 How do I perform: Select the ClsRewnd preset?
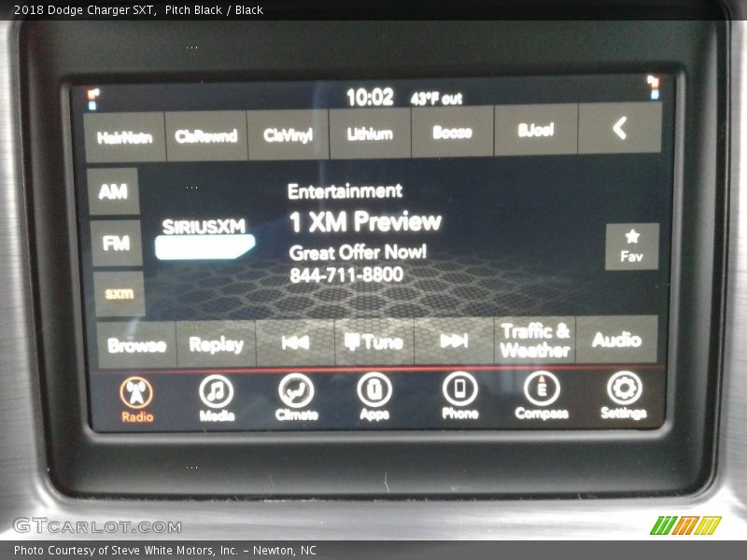click(x=205, y=136)
